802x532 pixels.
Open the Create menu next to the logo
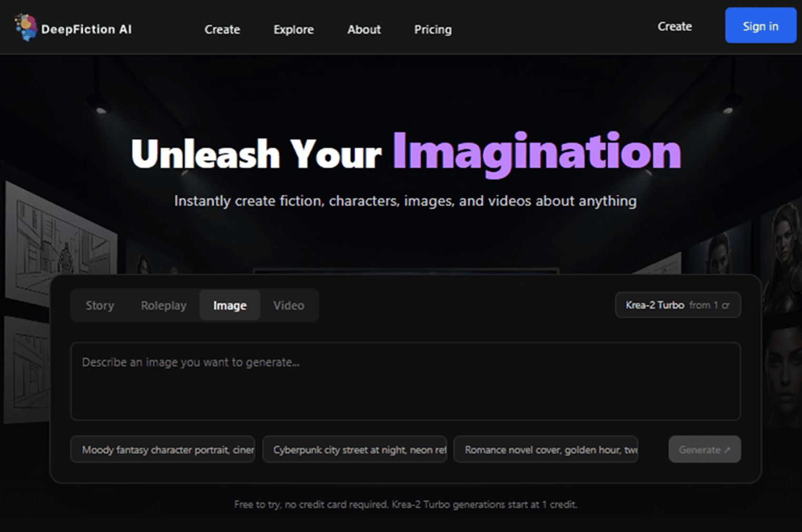[222, 29]
